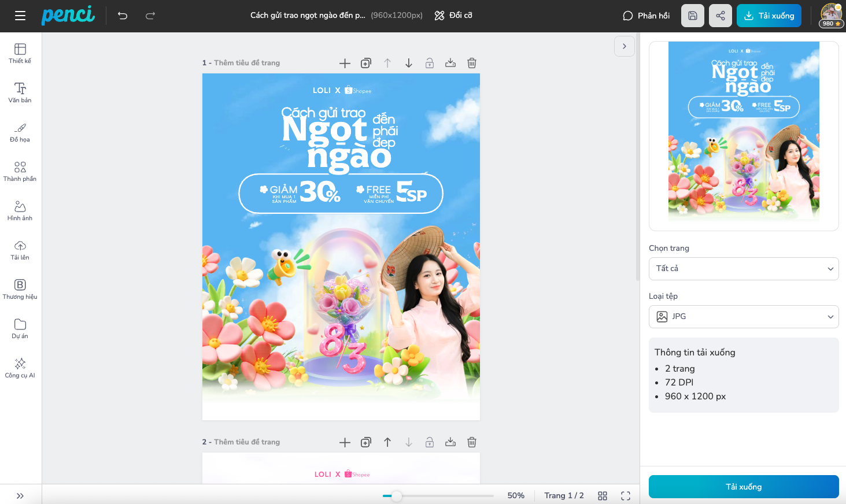Click the share icon button

[720, 16]
